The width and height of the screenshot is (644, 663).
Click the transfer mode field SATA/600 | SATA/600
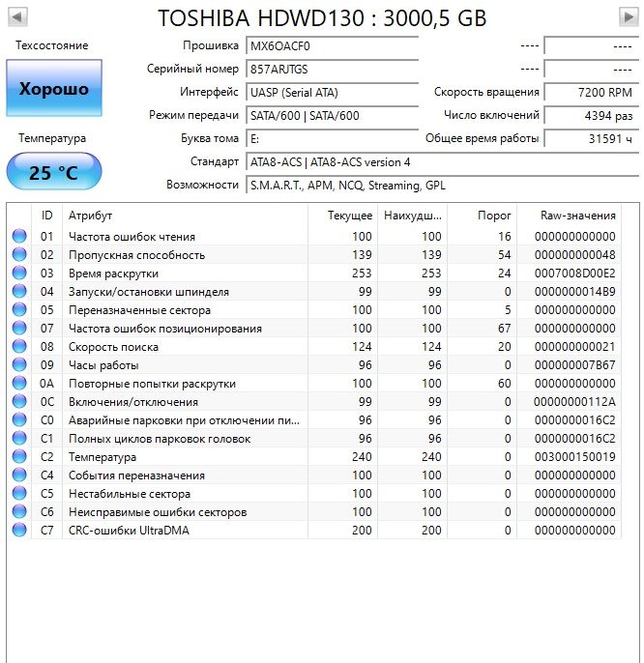coord(333,115)
